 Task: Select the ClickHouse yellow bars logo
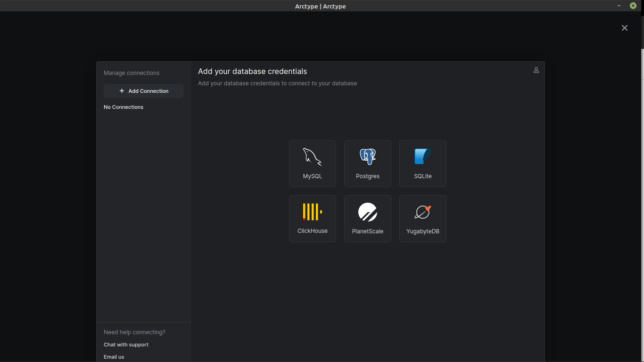pyautogui.click(x=312, y=212)
